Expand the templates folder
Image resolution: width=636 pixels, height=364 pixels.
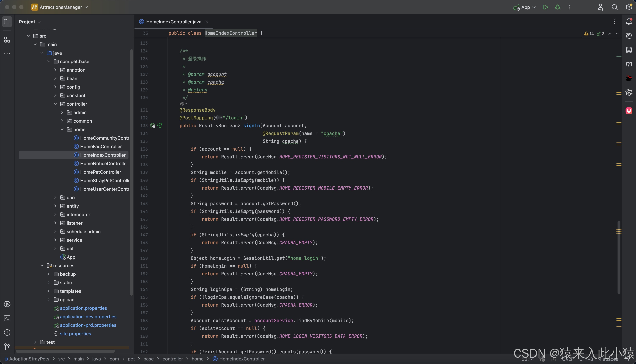49,291
